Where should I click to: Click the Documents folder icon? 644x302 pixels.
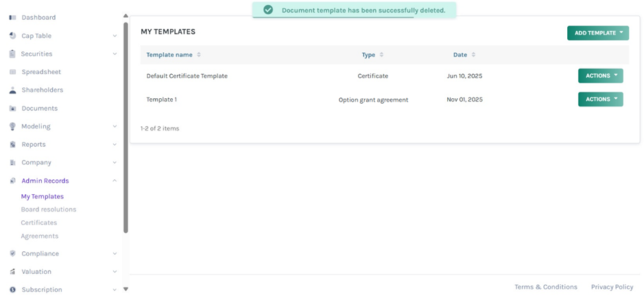click(x=12, y=108)
